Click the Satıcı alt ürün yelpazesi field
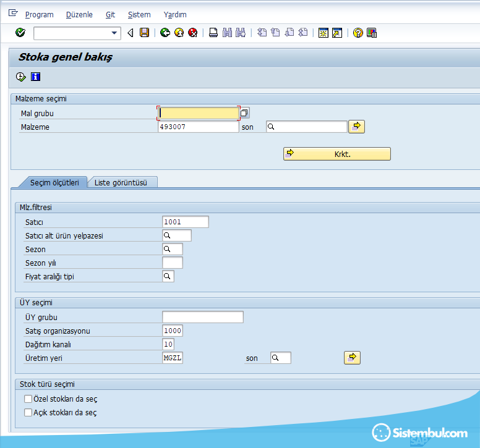 177,235
